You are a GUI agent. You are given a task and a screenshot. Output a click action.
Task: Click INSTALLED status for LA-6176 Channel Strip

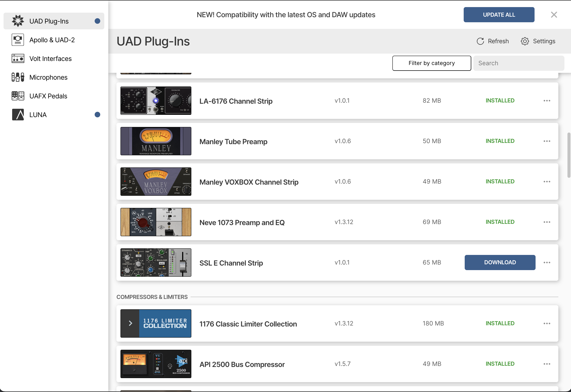[x=500, y=101]
